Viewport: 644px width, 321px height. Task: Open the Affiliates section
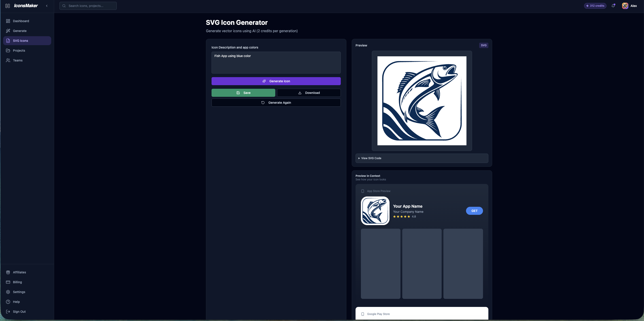tap(19, 272)
